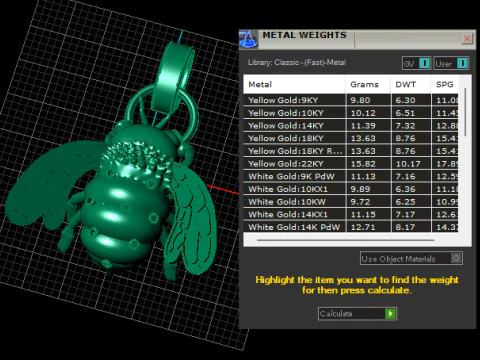The width and height of the screenshot is (480, 360).
Task: Select the Yellow Gold:18KY row
Action: point(351,138)
